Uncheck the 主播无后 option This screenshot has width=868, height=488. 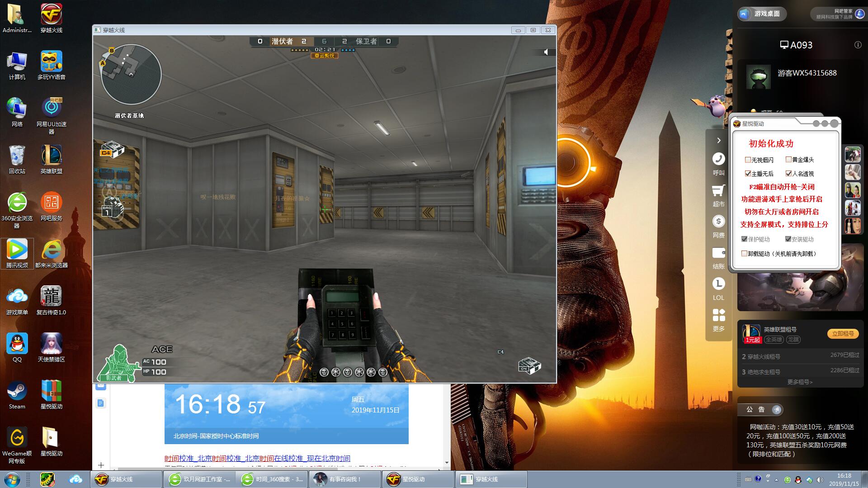(x=748, y=174)
